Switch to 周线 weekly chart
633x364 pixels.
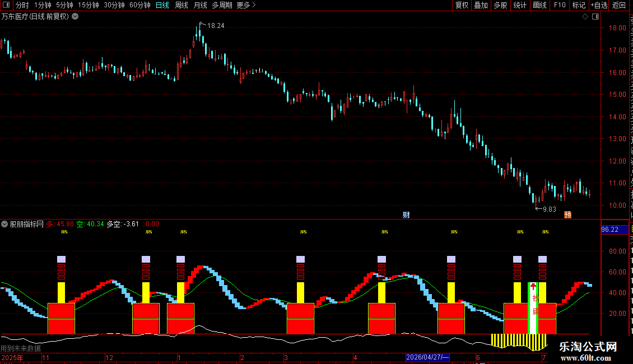coord(181,5)
